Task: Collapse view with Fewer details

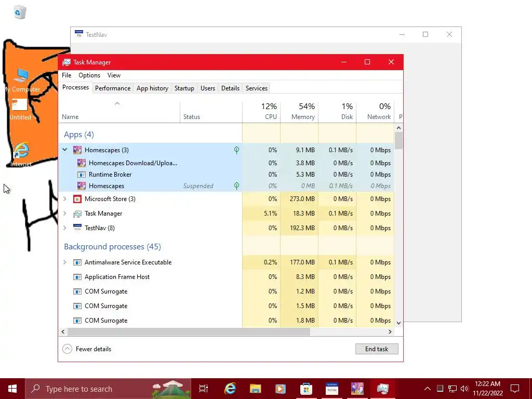Action: coord(87,349)
